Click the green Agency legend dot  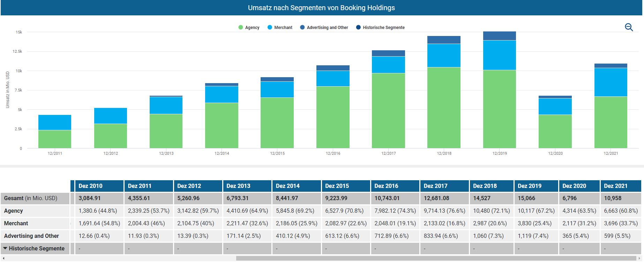[x=241, y=28]
